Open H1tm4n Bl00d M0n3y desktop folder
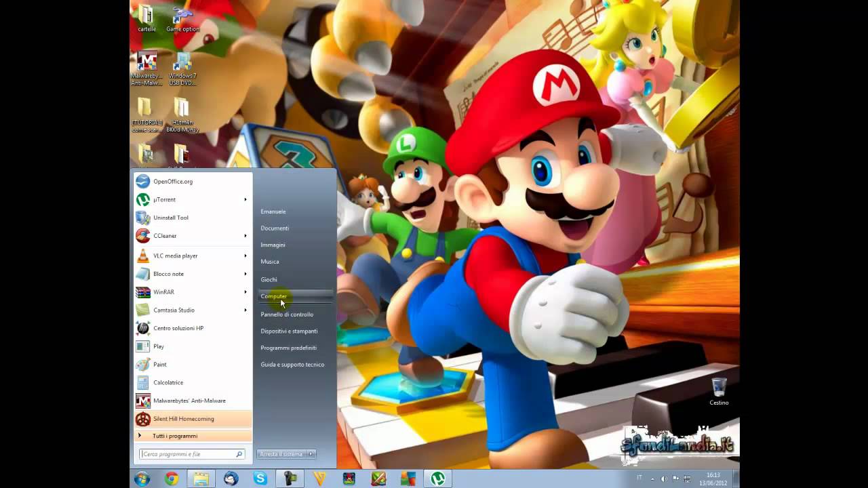 coord(182,115)
